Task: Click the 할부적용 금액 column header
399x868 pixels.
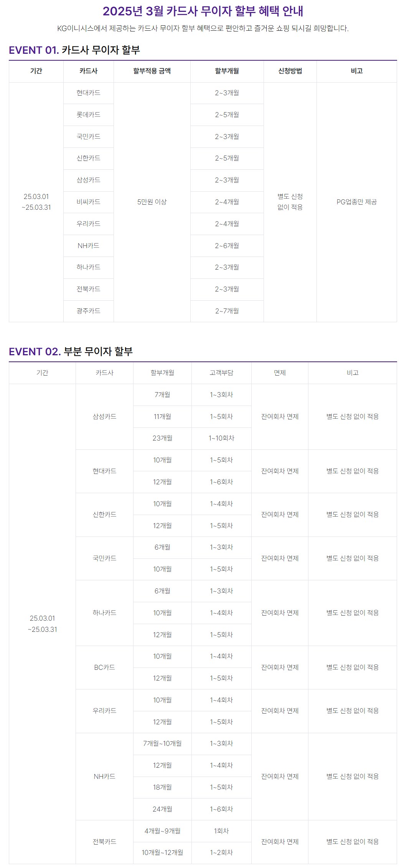Action: 152,71
